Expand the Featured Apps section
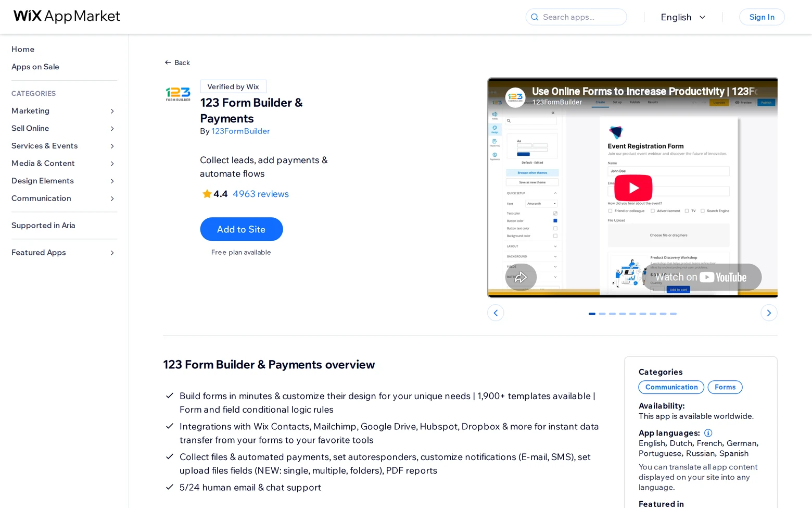812x508 pixels. pyautogui.click(x=112, y=253)
